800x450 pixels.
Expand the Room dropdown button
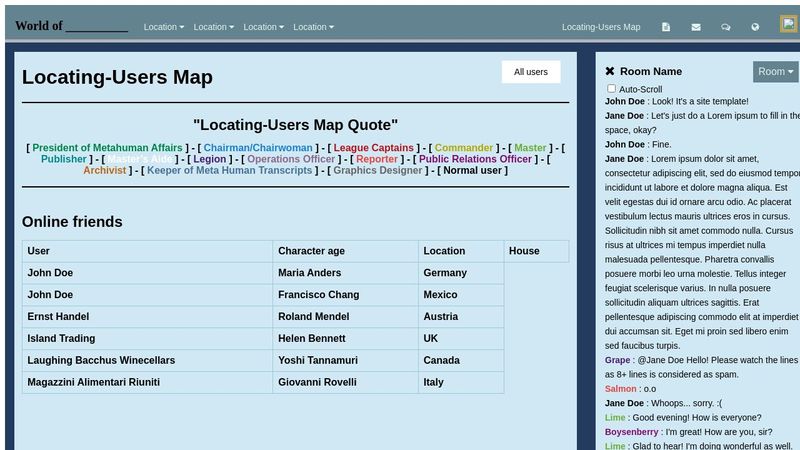click(775, 71)
